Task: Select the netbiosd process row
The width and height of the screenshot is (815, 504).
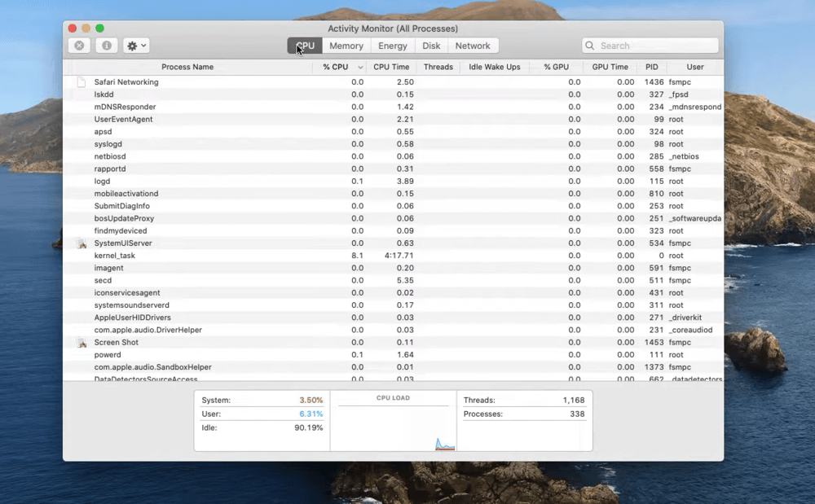Action: point(393,156)
